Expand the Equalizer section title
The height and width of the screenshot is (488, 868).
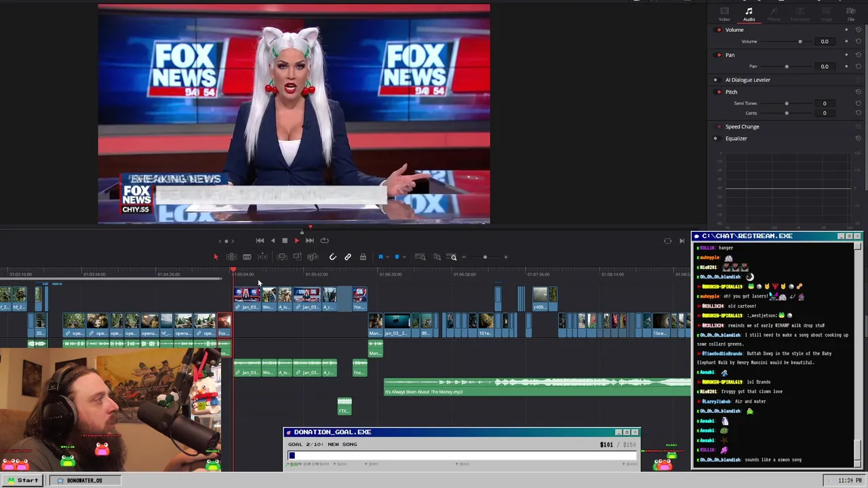[736, 138]
